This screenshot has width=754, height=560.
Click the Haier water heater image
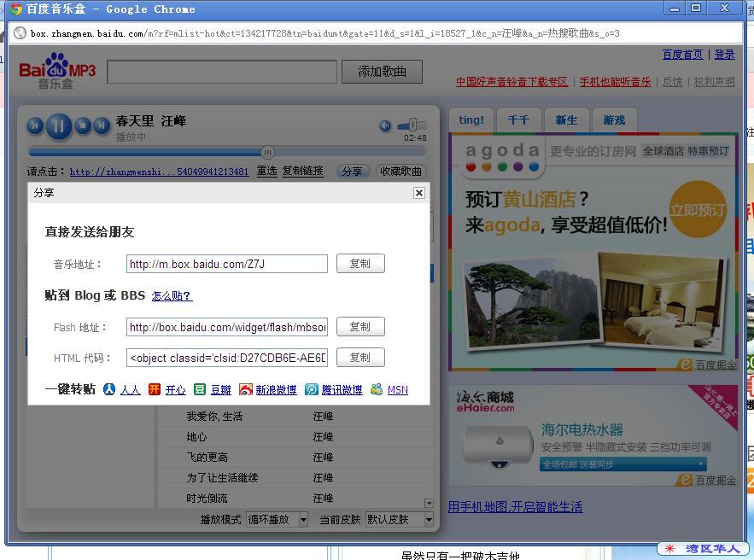click(498, 448)
